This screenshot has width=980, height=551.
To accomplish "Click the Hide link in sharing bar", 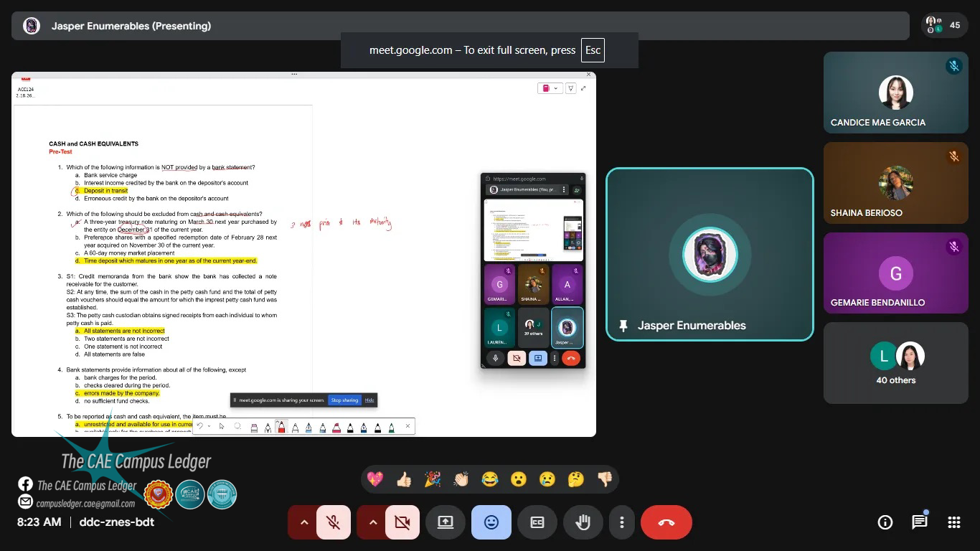I will click(x=369, y=400).
